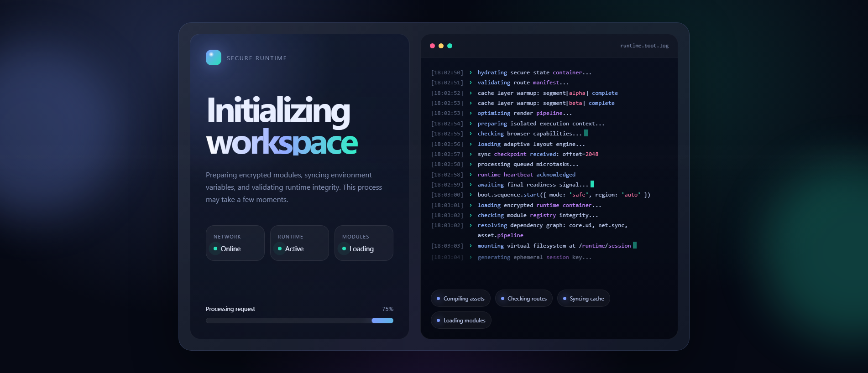Click the Secure Runtime logo icon
868x373 pixels.
click(x=214, y=57)
